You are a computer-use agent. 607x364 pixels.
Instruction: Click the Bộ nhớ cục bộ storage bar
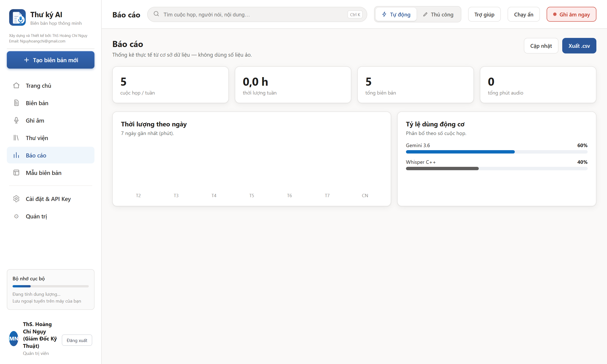tap(51, 286)
